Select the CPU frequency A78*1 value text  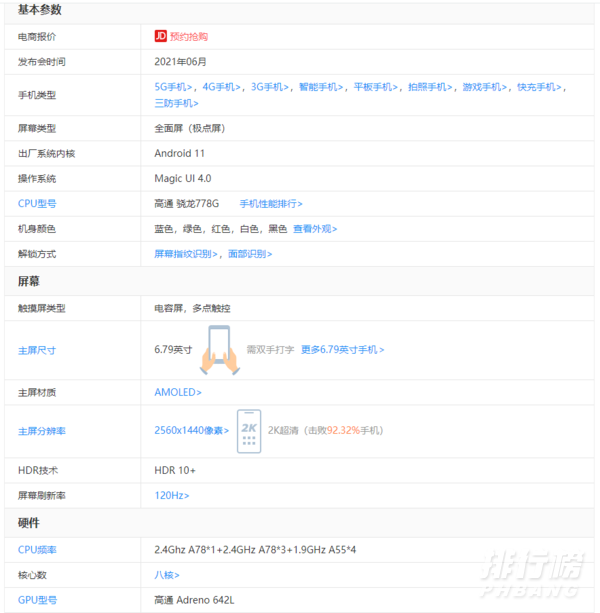255,550
